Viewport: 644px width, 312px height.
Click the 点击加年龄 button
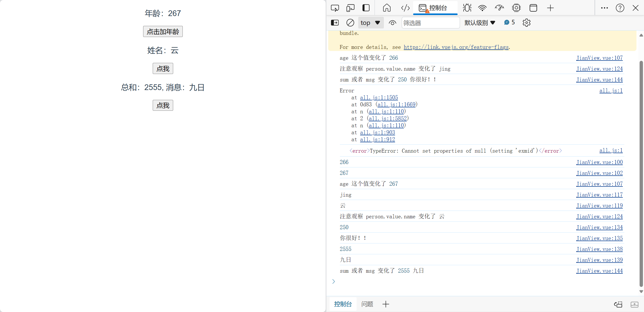point(163,32)
